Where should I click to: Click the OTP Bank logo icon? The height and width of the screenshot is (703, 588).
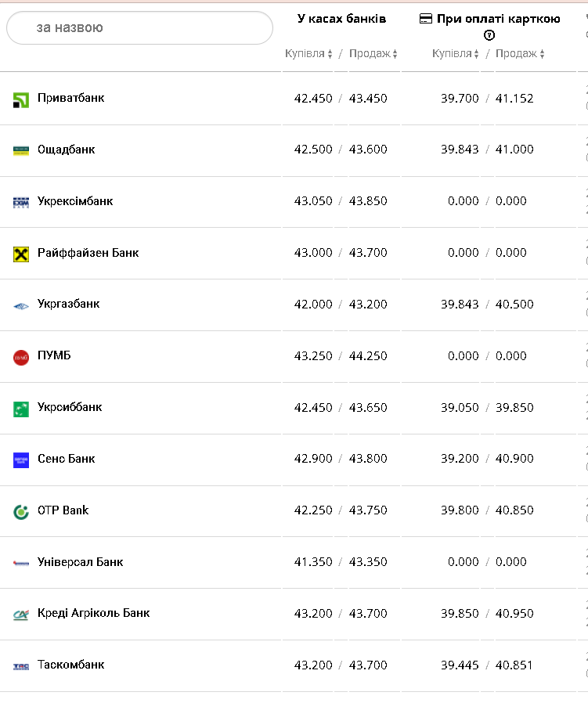[21, 511]
